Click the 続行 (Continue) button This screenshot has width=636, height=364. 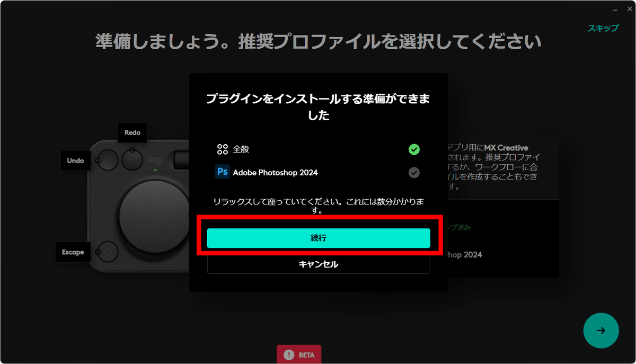pos(318,238)
